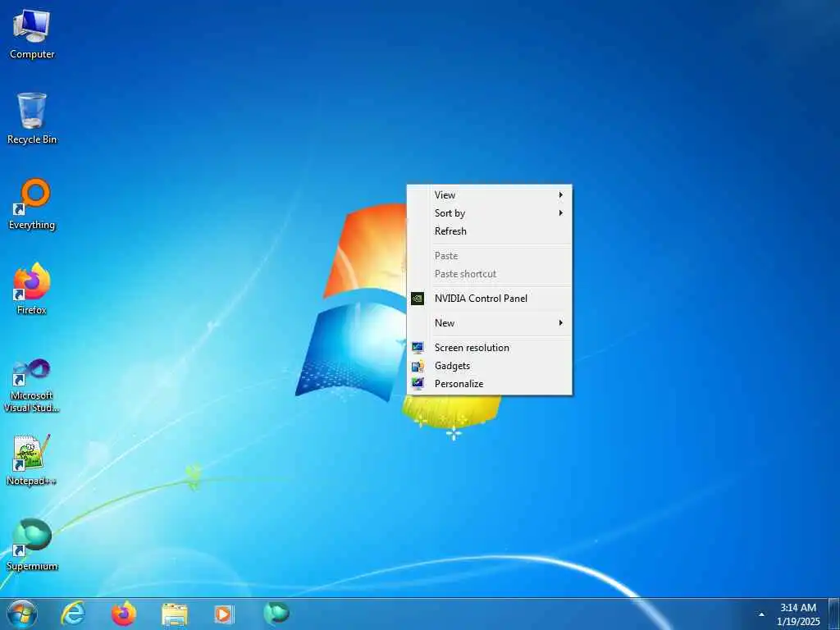
Task: Choose Gadgets menu entry
Action: [x=489, y=366]
